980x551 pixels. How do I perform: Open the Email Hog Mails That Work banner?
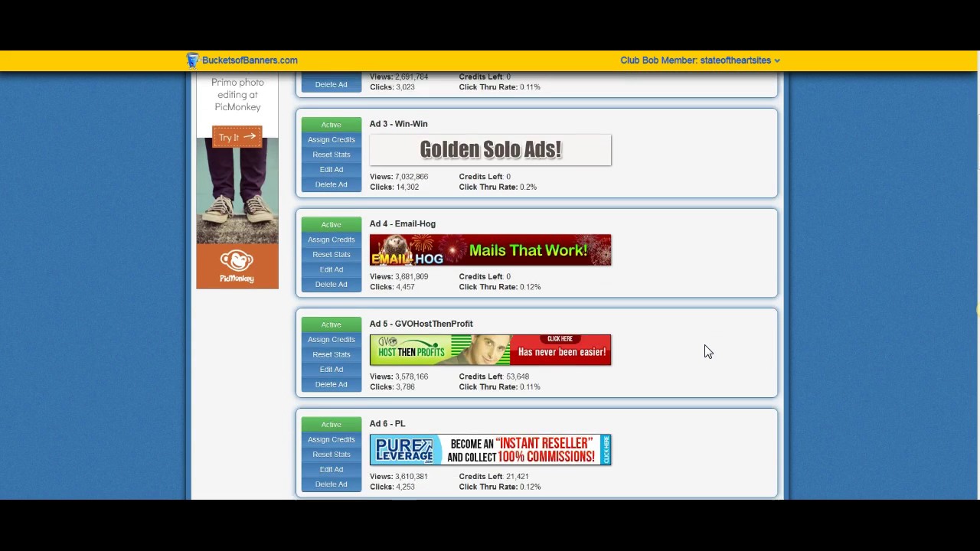[490, 250]
